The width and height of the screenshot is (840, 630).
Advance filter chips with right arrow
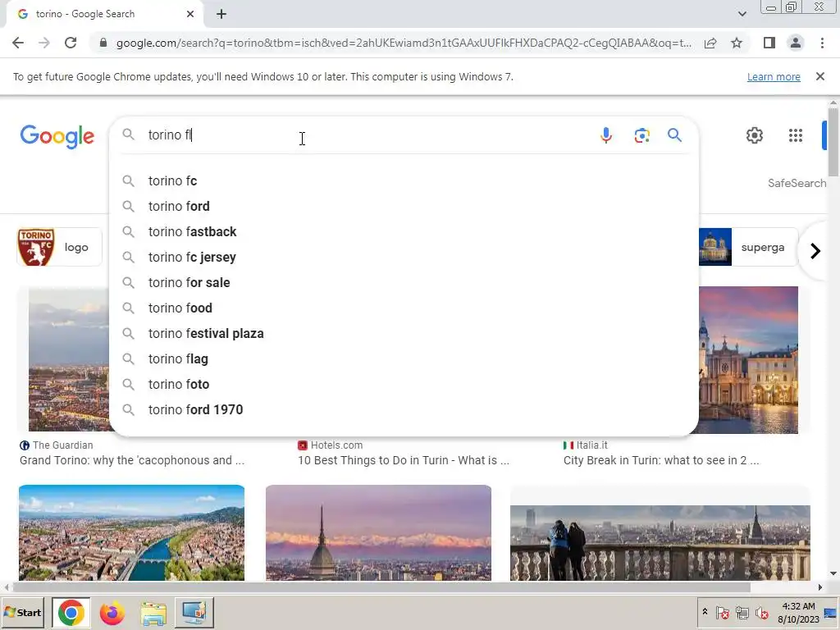pyautogui.click(x=815, y=251)
